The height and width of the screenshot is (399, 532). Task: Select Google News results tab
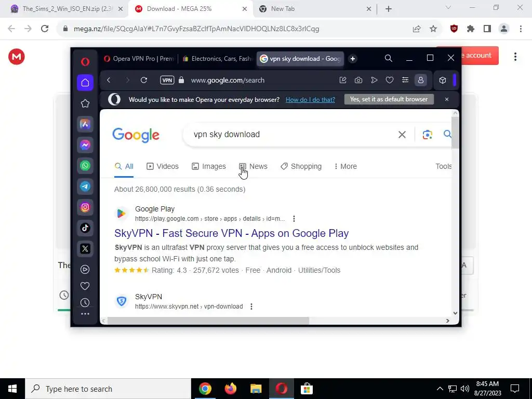tap(253, 166)
